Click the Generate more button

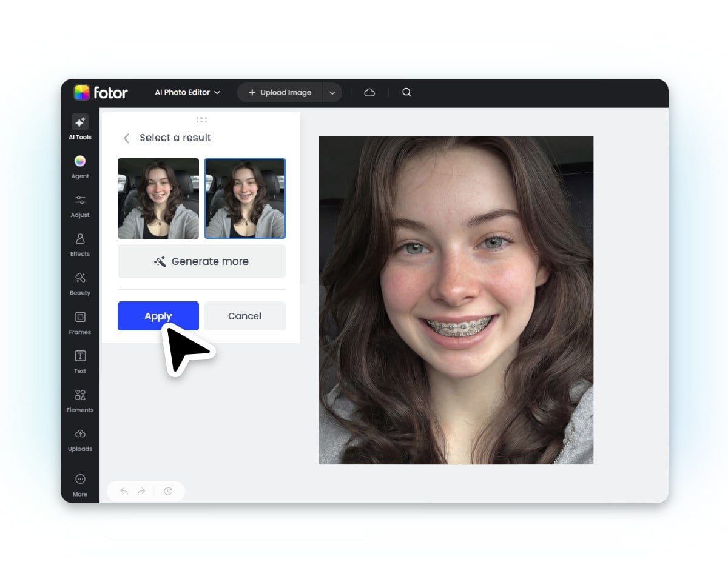tap(201, 261)
